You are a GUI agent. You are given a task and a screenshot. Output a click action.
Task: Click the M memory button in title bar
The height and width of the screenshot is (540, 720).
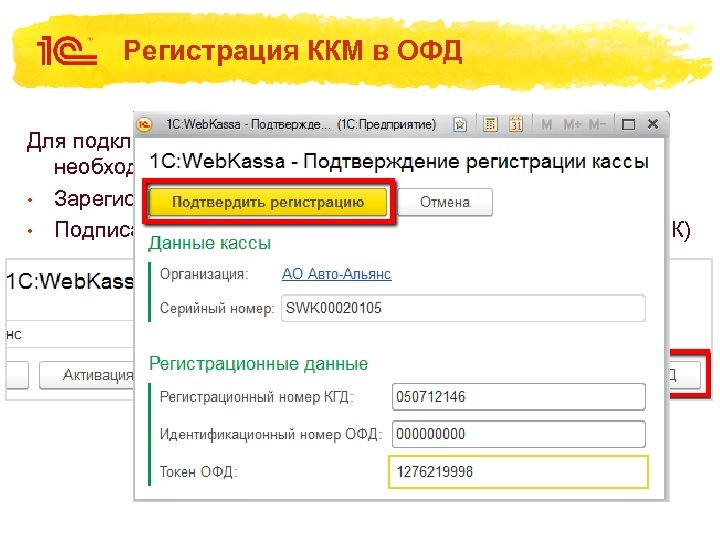pyautogui.click(x=546, y=124)
